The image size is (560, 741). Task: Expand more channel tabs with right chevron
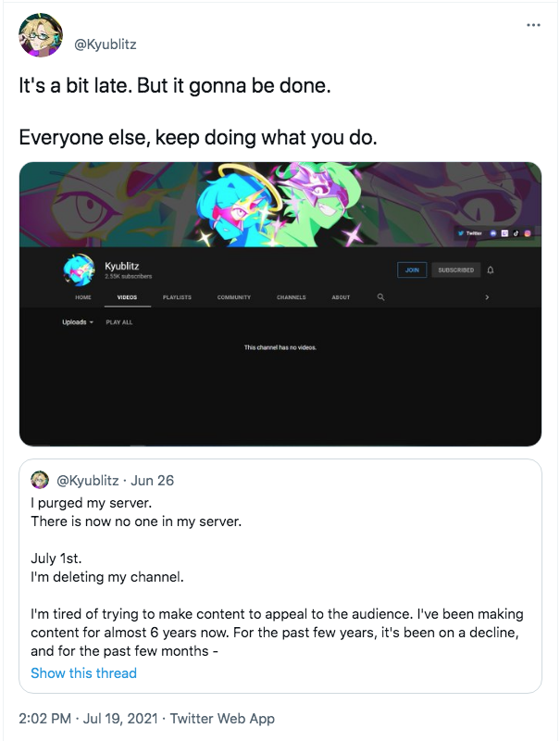point(487,297)
